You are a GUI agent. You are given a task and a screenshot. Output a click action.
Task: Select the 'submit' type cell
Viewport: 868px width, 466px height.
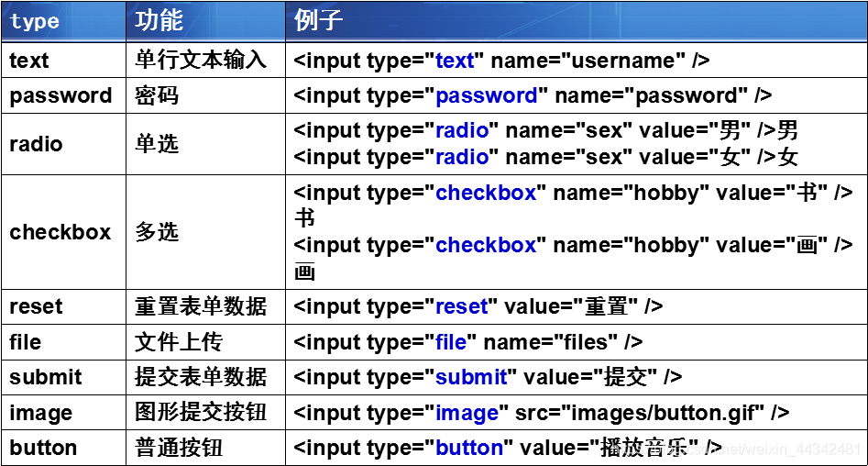tap(63, 377)
